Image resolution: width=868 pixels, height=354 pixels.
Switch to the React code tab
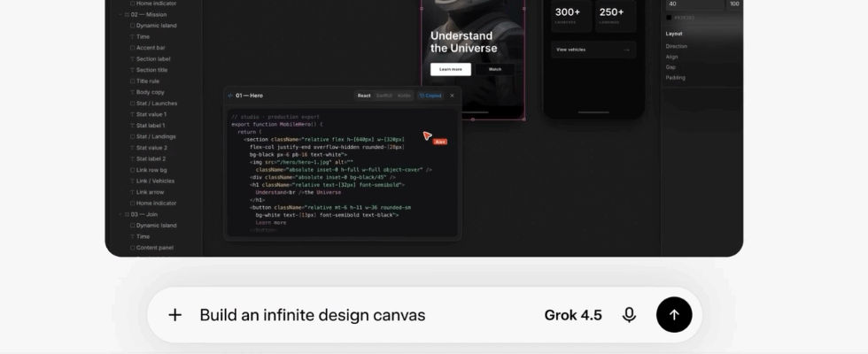[x=364, y=96]
